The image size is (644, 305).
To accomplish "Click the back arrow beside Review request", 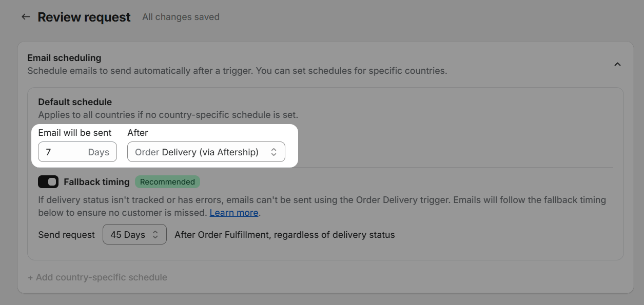I will point(26,17).
